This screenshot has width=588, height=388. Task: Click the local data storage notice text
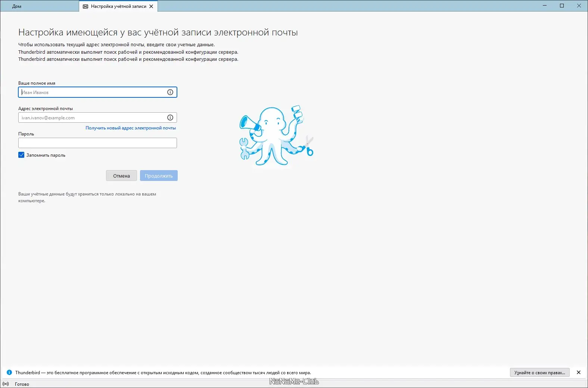[87, 197]
